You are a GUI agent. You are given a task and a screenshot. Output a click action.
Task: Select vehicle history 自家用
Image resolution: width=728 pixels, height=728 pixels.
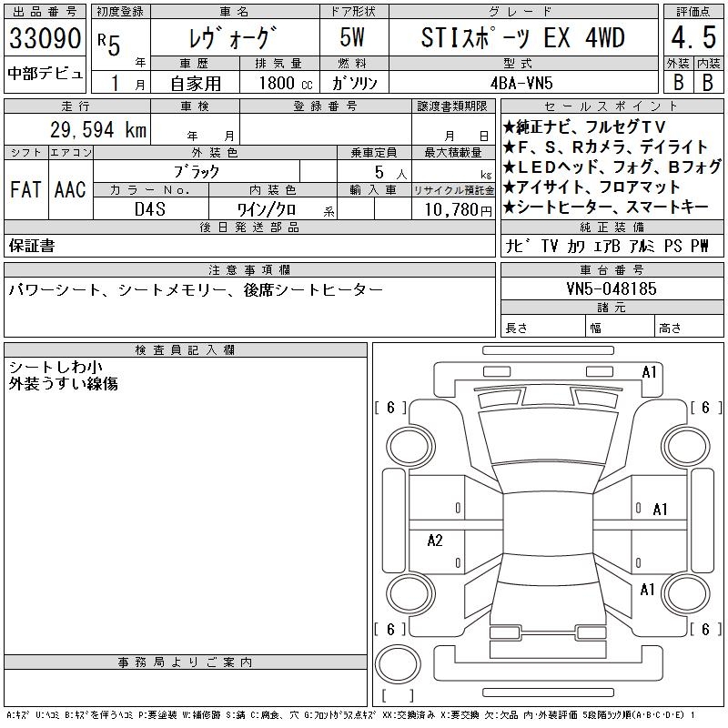click(x=196, y=84)
